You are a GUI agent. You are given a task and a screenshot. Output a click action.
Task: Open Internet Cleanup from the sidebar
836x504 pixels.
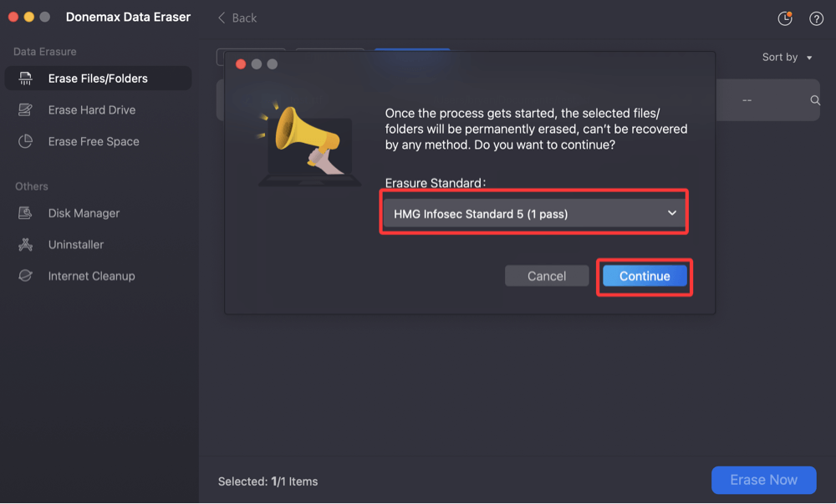(92, 276)
